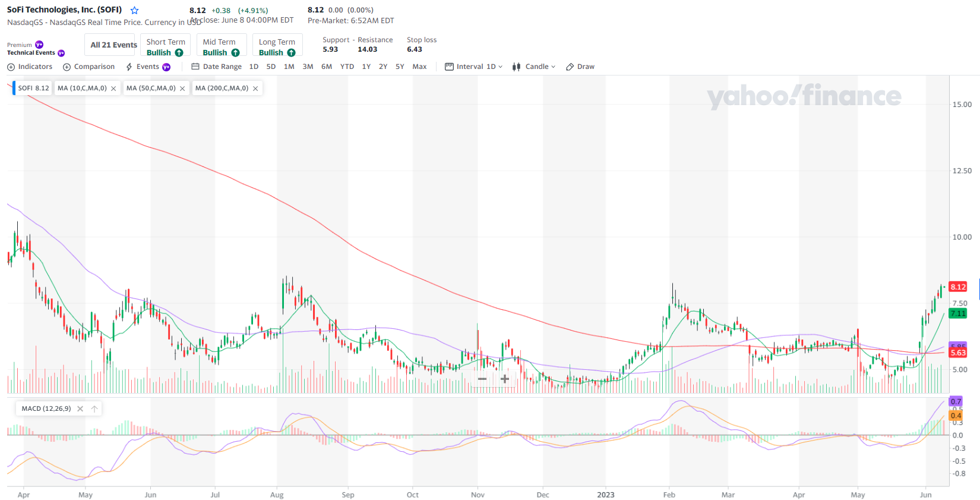Click the Short Term bullish arrow icon
Screen dimensions: 980x500
coord(179,53)
